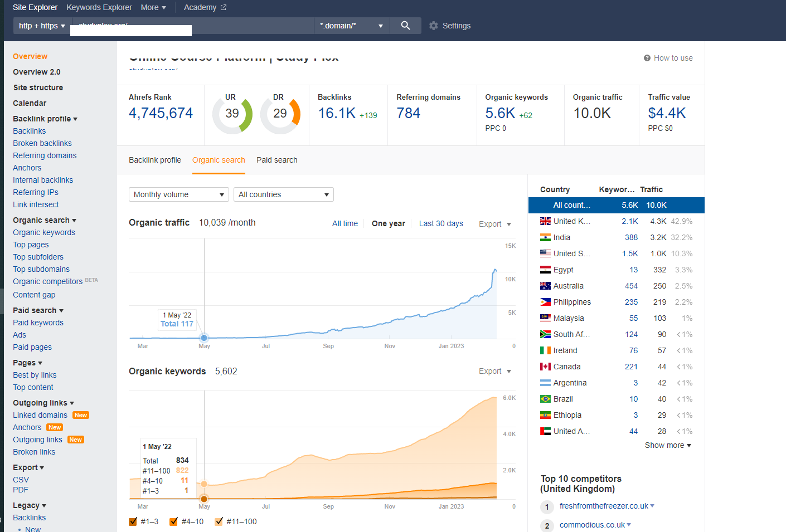Click the Ahrefs Rank 4,745,674 value
786x532 pixels.
click(x=161, y=113)
